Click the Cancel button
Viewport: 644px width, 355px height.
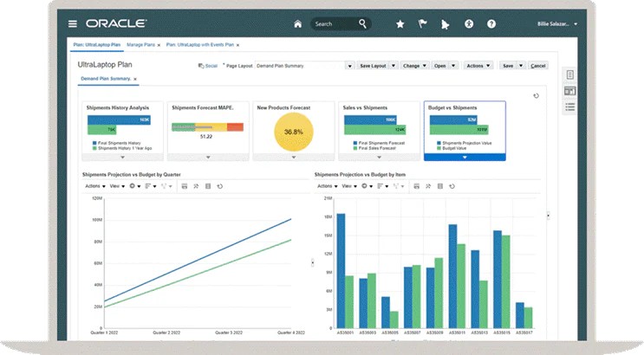[x=538, y=66]
